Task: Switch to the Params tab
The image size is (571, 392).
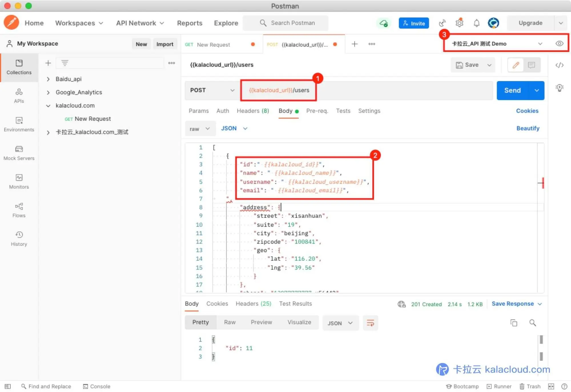Action: pos(198,111)
